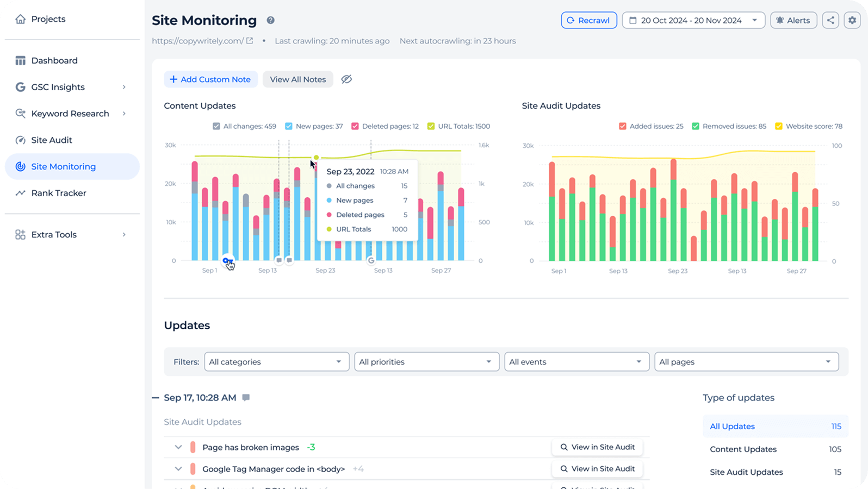The image size is (868, 489).
Task: Open date range picker dropdown
Action: coord(693,20)
